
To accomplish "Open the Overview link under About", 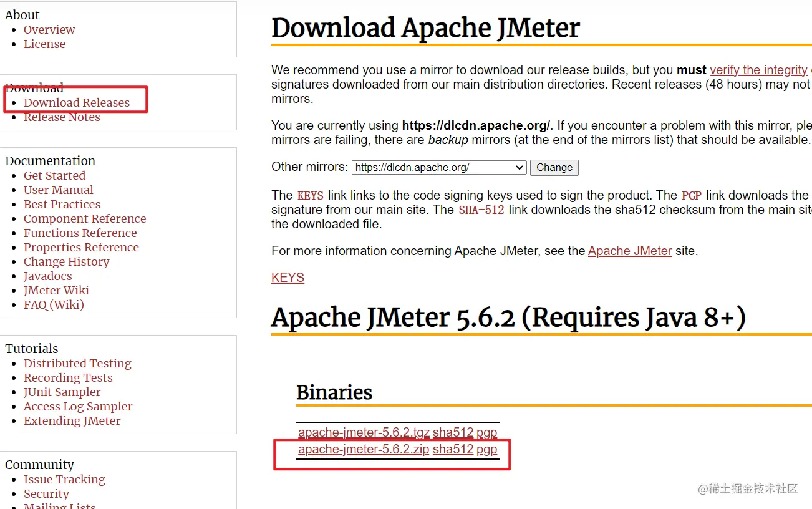I will tap(49, 30).
